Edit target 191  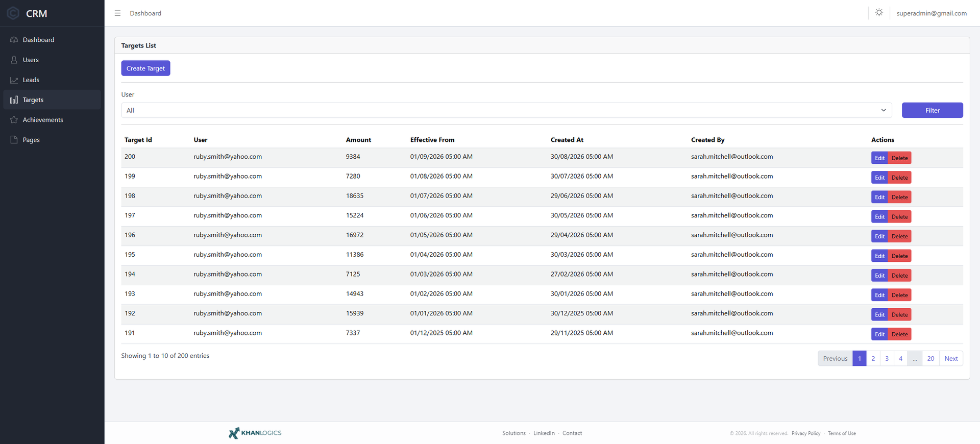[x=879, y=334]
